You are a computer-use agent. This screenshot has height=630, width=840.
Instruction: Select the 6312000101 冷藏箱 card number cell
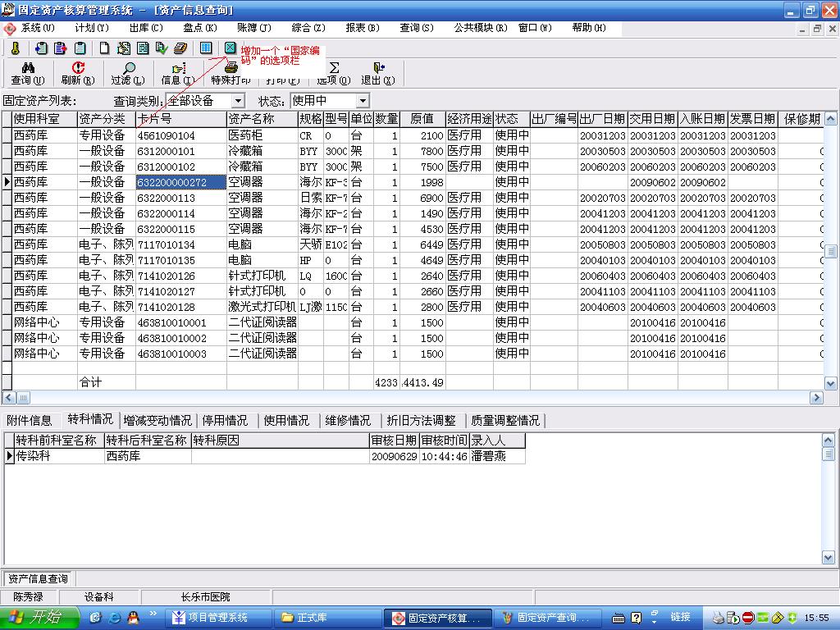pos(181,151)
